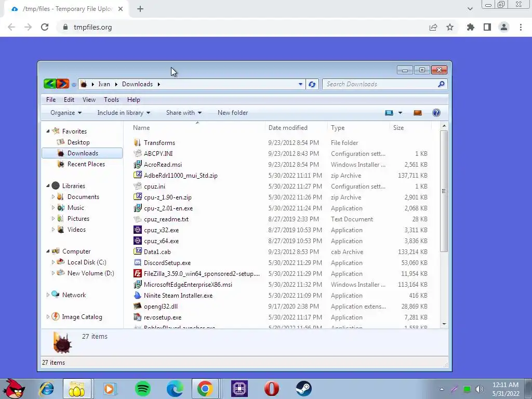This screenshot has height=399, width=532.
Task: Open the View menu
Action: pyautogui.click(x=89, y=100)
